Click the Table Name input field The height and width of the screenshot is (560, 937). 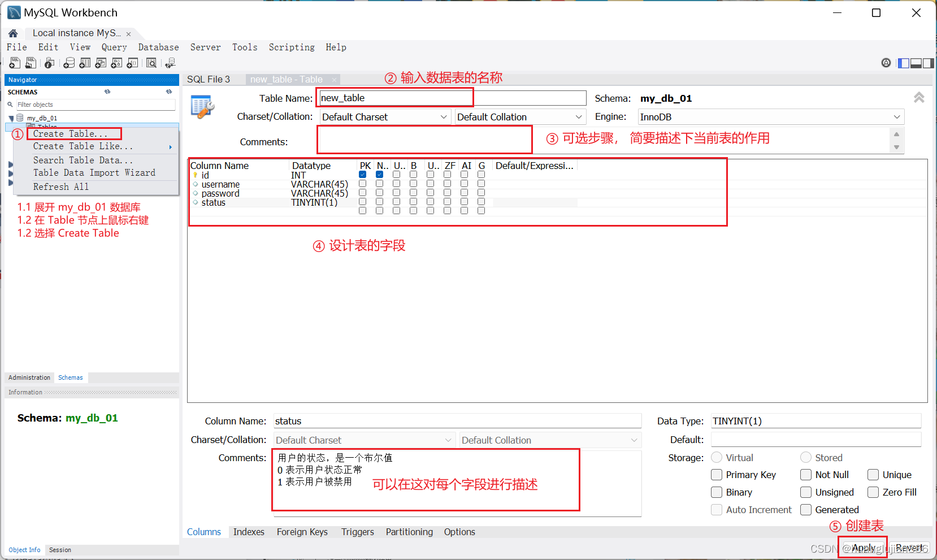pyautogui.click(x=453, y=98)
